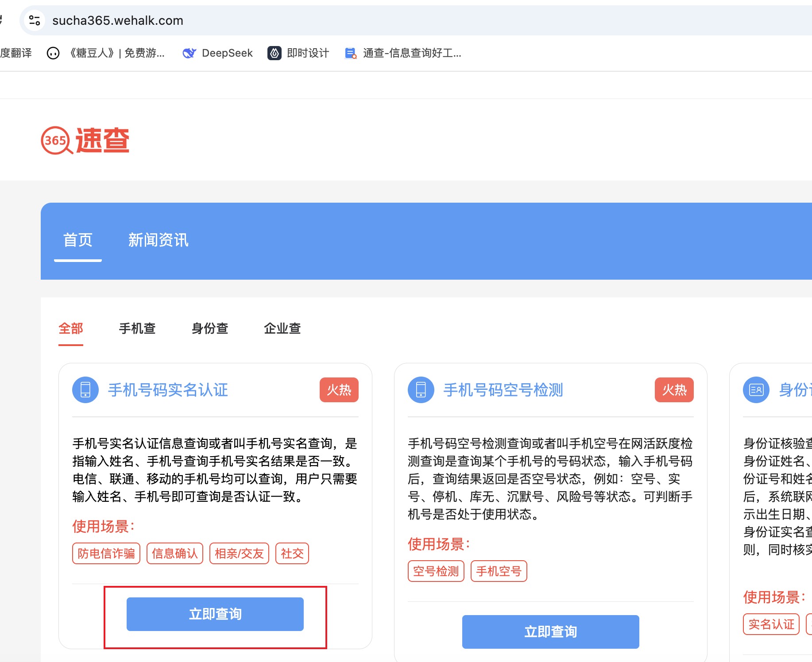Filter services by 身份查 category
Screen dimensions: 812x662
(x=210, y=328)
